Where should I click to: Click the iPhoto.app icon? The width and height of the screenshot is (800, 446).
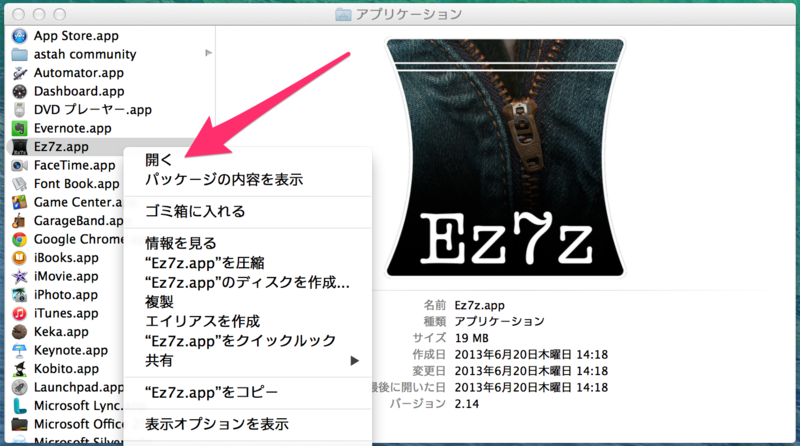(19, 295)
